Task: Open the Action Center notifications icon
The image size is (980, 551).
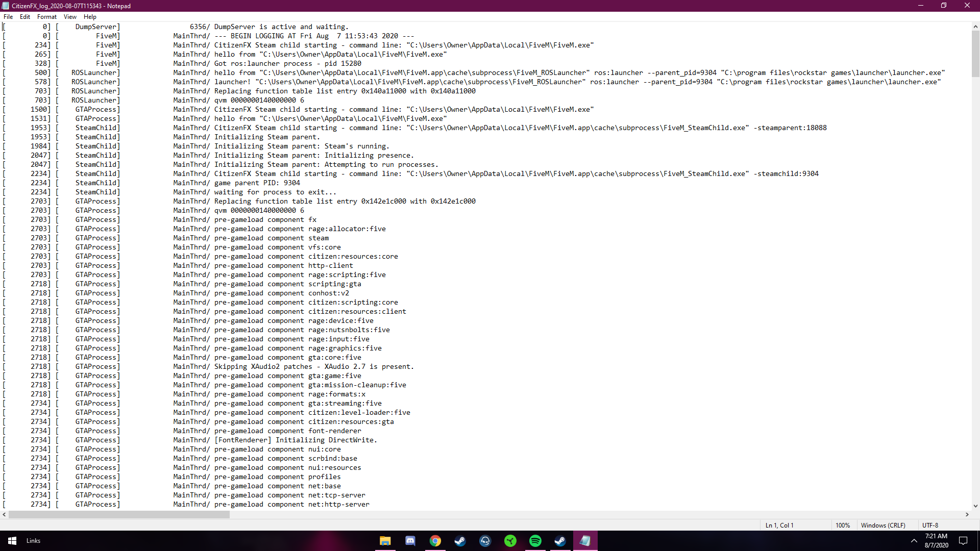Action: [x=963, y=541]
